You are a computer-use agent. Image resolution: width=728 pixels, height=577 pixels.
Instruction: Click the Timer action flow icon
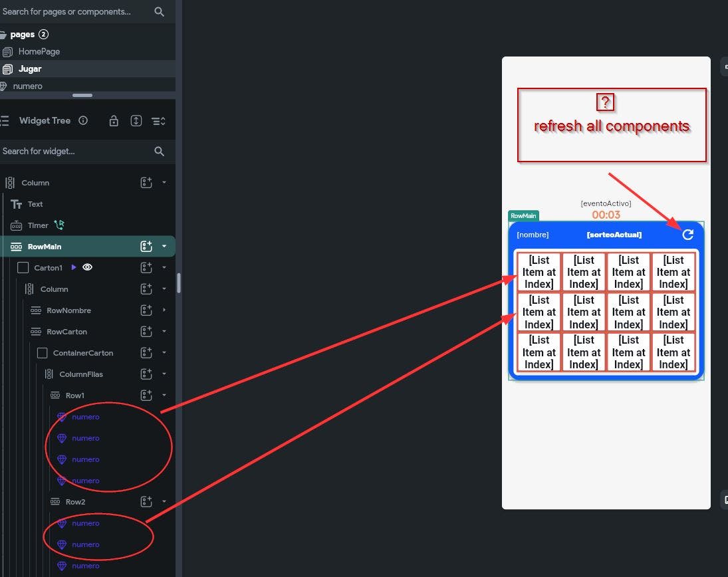(x=59, y=225)
